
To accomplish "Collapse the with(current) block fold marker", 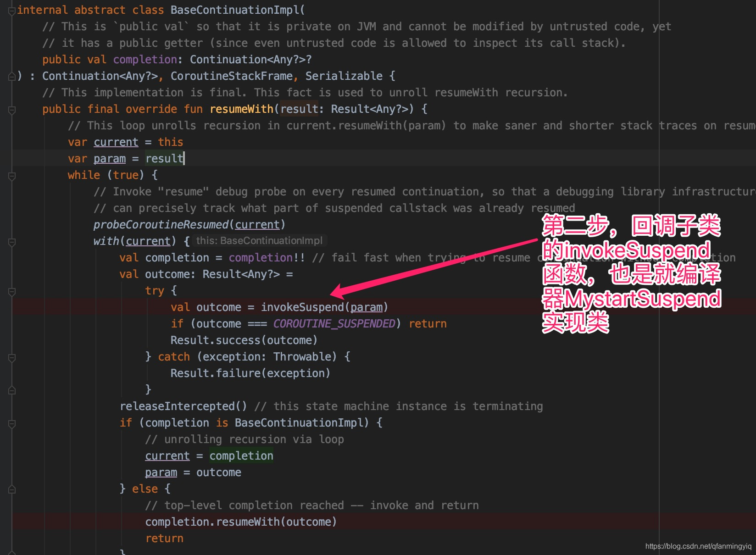I will 12,242.
